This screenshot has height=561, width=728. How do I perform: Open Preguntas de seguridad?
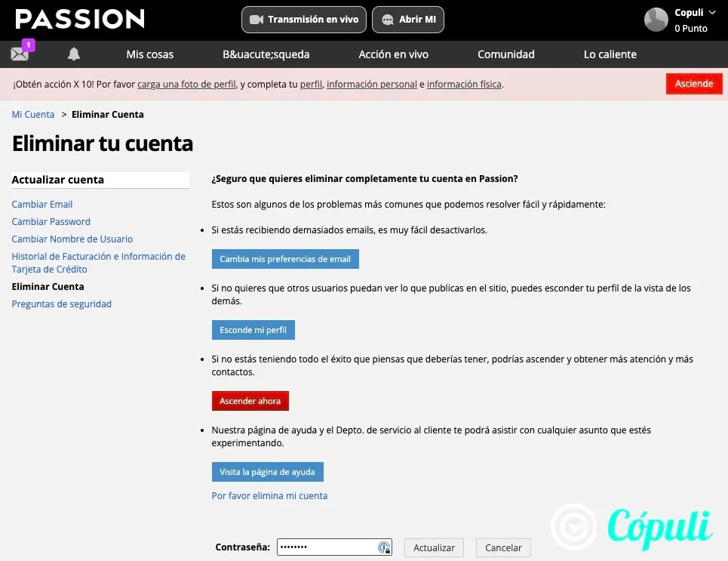(61, 304)
